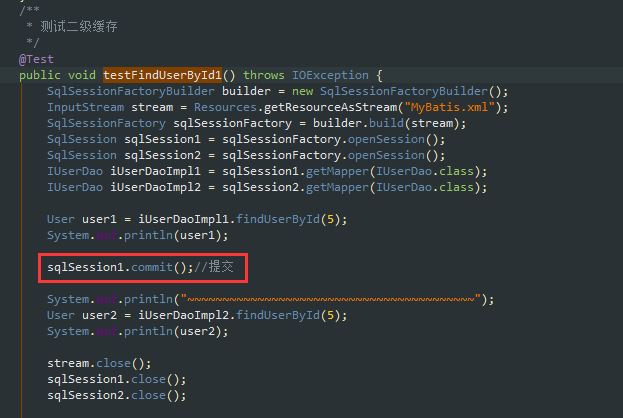Click the new keyword before SqlSessionFactoryBuilder()
The image size is (623, 418).
302,91
